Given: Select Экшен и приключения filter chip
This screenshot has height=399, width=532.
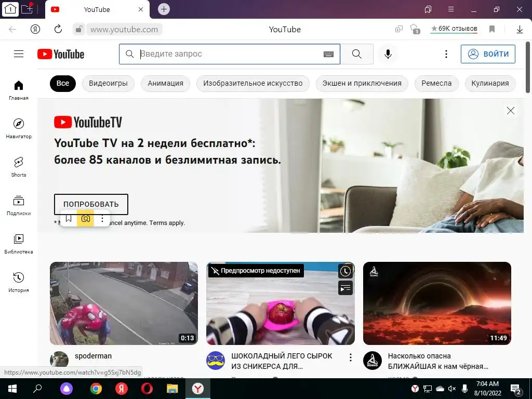Looking at the screenshot, I should click(362, 84).
